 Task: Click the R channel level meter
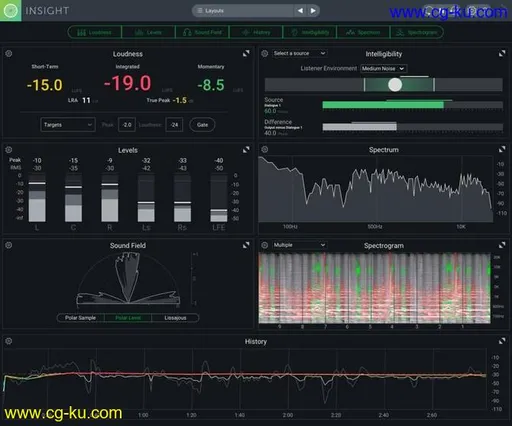(x=110, y=198)
